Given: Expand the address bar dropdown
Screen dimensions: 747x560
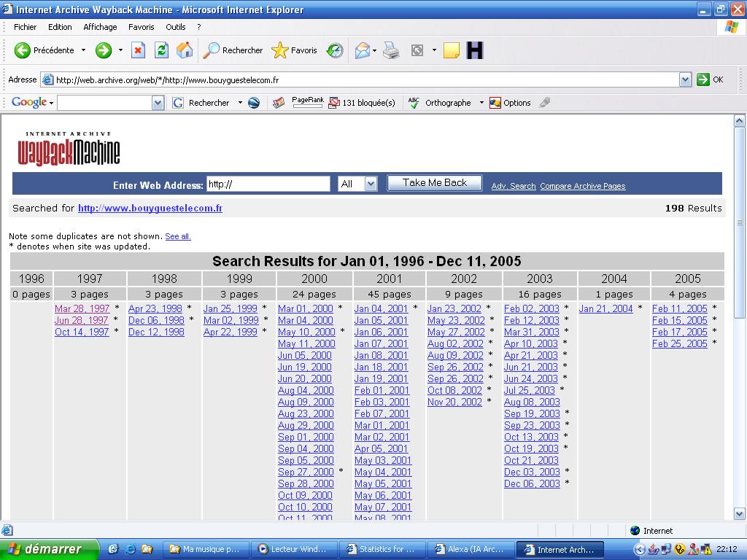Looking at the screenshot, I should click(x=685, y=79).
